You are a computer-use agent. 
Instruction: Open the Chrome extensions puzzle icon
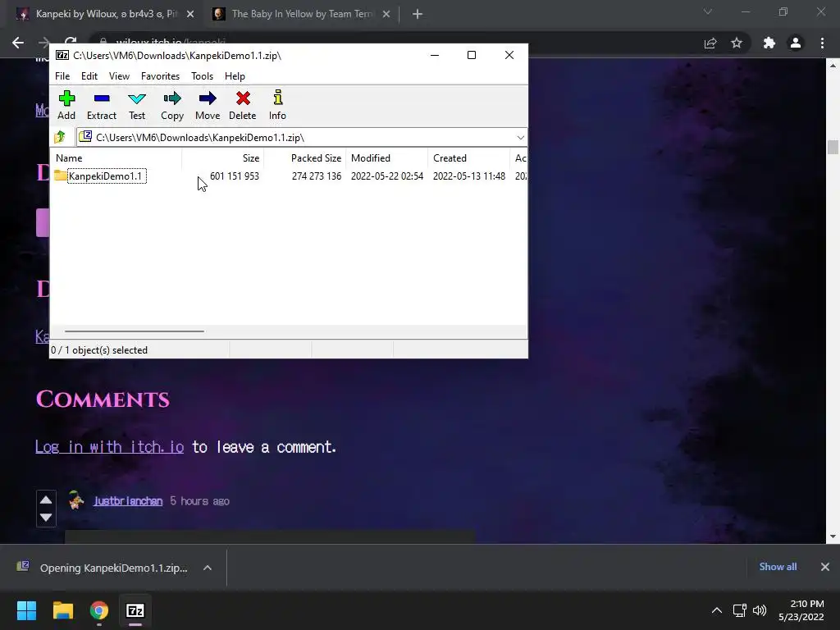(769, 43)
